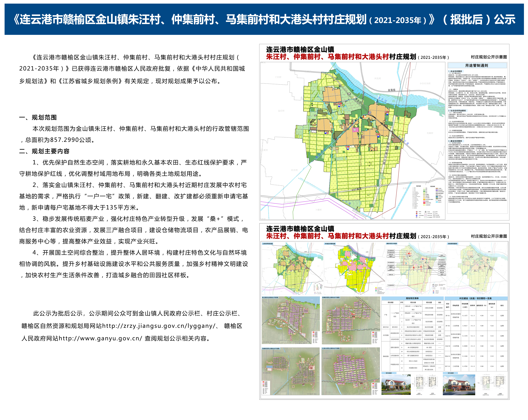Image resolution: width=528 pixels, height=420 pixels.
Task: Select the DGT-01 project code cell
Action: pos(448,366)
